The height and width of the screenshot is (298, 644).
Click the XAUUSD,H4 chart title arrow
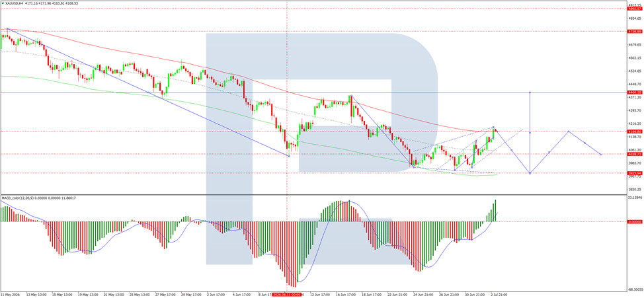point(2,3)
